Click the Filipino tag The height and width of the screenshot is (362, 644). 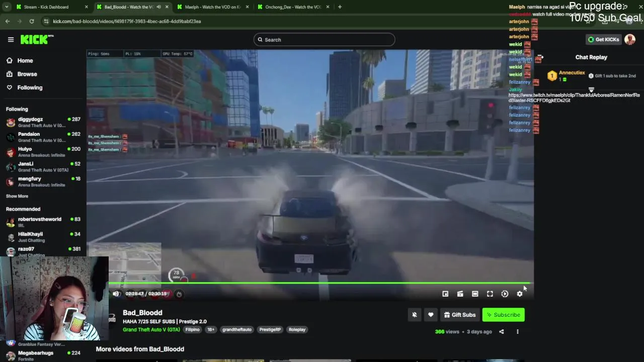pos(192,329)
